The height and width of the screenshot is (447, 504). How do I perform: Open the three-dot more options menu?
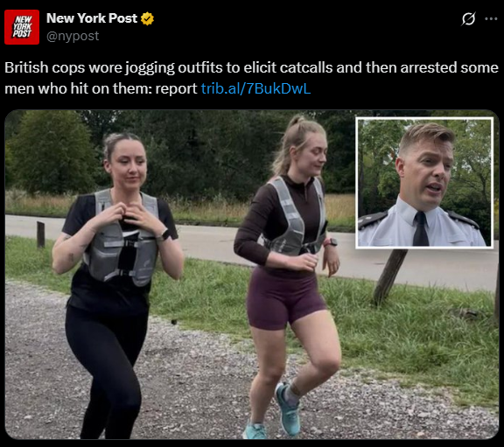(x=491, y=18)
